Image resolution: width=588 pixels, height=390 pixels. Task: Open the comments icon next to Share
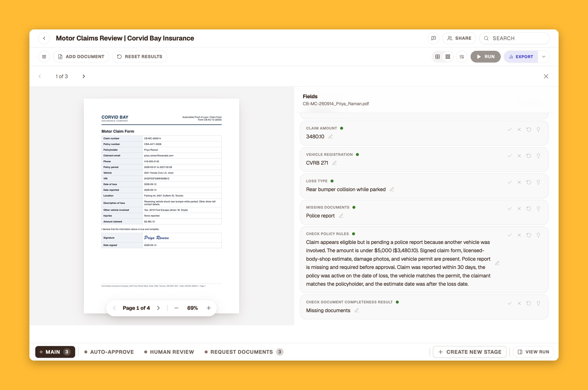point(433,38)
